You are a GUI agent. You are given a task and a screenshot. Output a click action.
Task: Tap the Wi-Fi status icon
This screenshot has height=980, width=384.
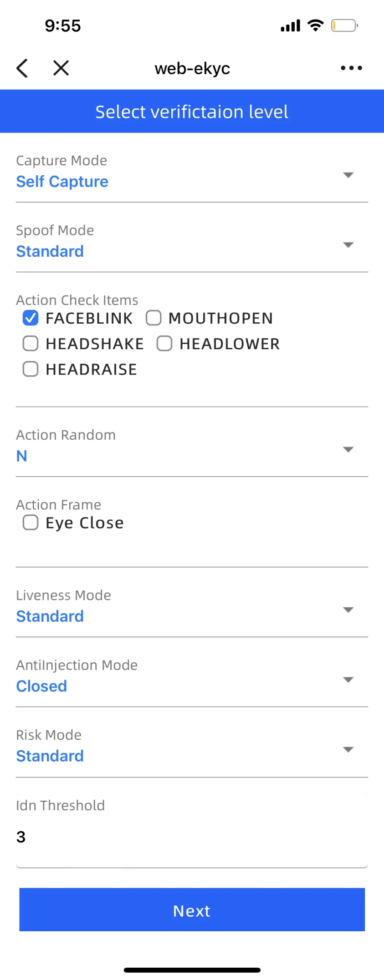tap(315, 25)
